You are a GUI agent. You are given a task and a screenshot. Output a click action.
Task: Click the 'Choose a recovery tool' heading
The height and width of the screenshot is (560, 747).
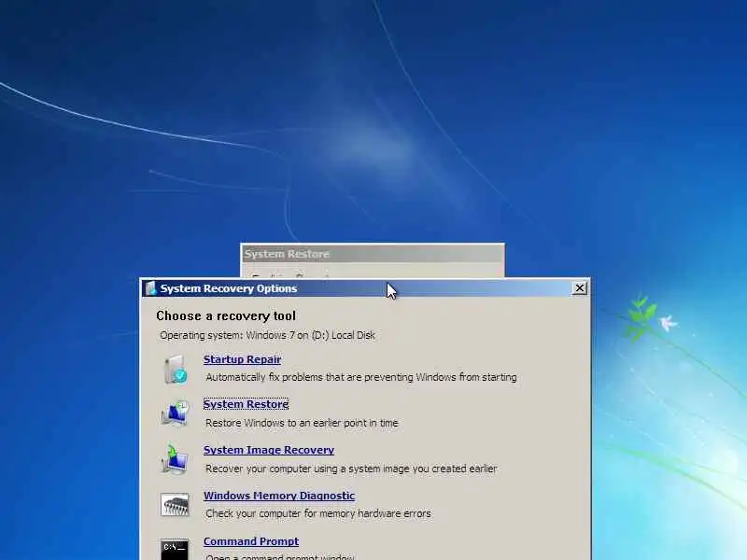226,316
